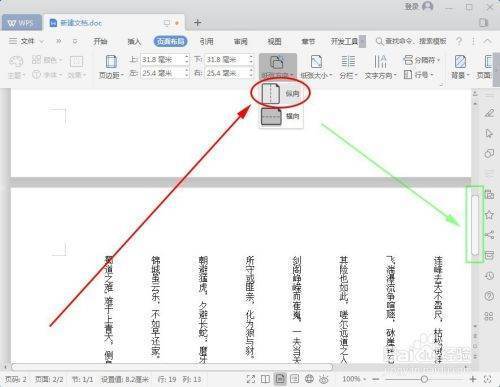Open the 页边距 margins dropdown
Screen dimensions: 500x387
tap(111, 67)
